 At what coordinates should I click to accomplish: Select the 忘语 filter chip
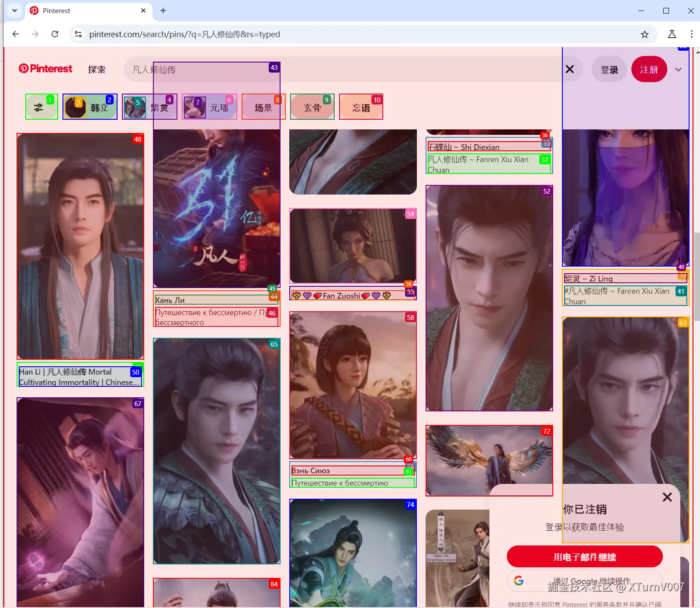[361, 107]
